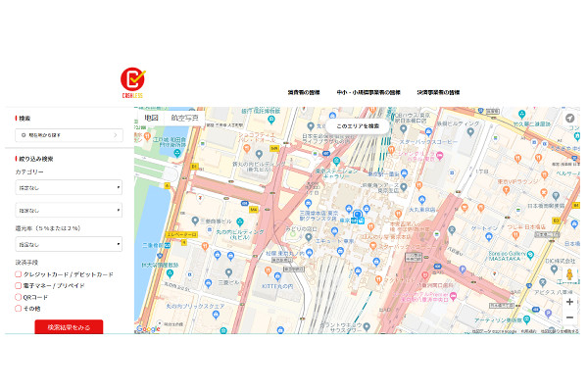This screenshot has height=392, width=588.
Task: Select the 大丸東京店 shopping pin
Action: [421, 200]
